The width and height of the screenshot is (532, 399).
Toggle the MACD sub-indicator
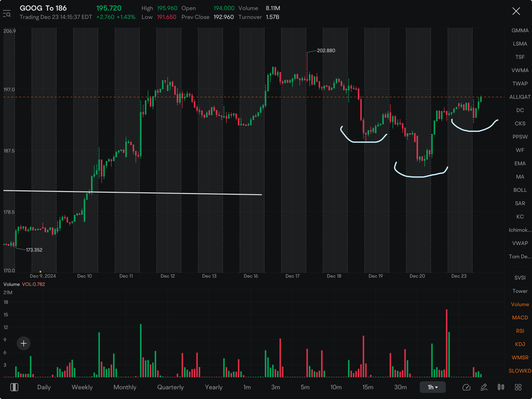(520, 318)
